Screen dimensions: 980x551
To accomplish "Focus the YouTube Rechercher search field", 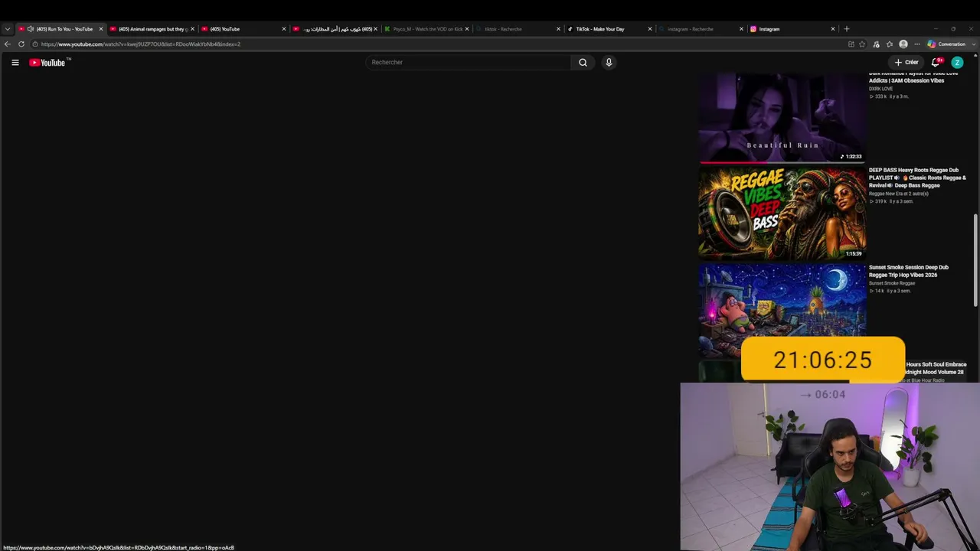I will [468, 62].
